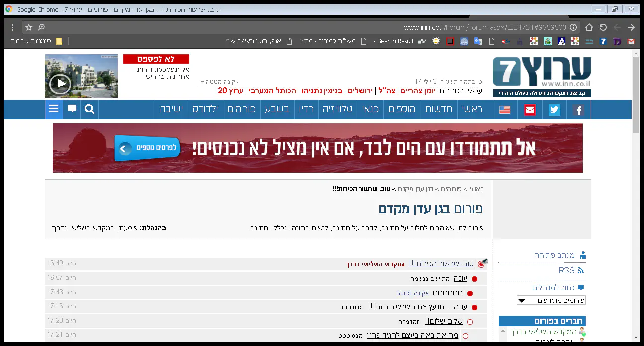
Task: Play the apartment ad video thumbnail
Action: [x=61, y=84]
